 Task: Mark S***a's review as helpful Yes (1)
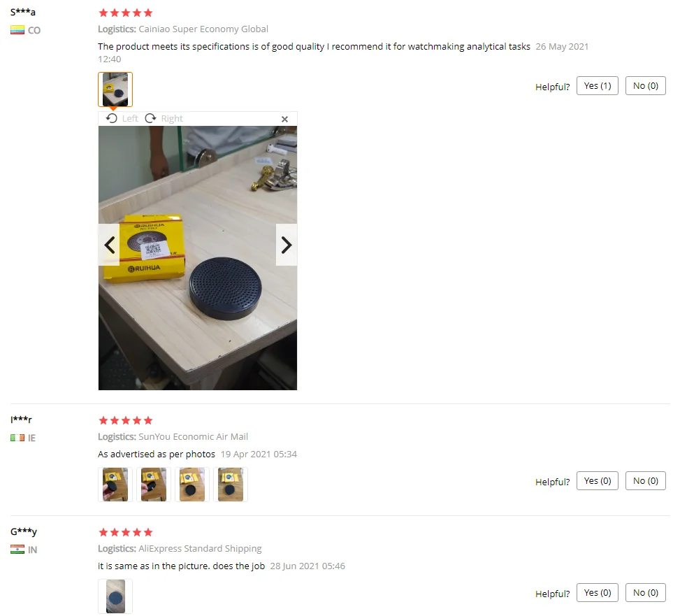(597, 86)
